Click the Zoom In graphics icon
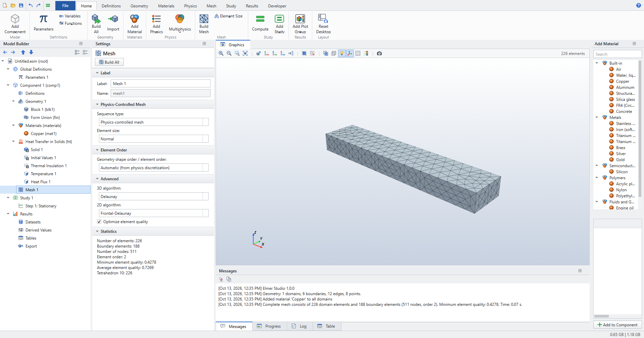The width and height of the screenshot is (644, 338). 221,53
